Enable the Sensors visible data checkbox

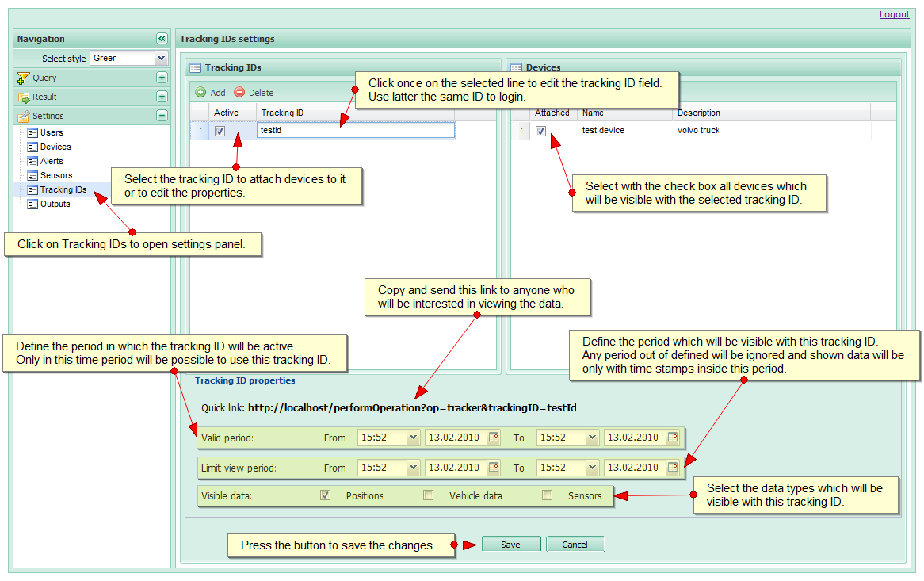click(548, 495)
